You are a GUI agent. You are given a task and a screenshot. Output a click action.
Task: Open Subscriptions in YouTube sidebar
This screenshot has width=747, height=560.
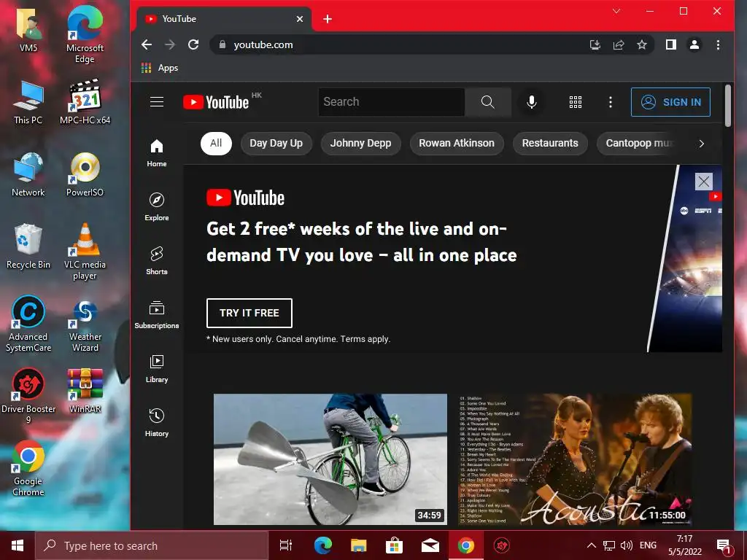pyautogui.click(x=157, y=315)
